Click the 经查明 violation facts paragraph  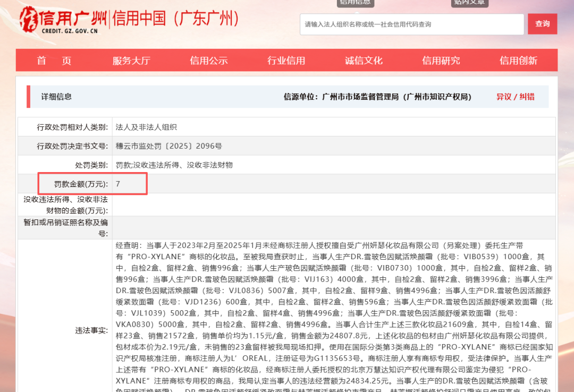coord(334,316)
